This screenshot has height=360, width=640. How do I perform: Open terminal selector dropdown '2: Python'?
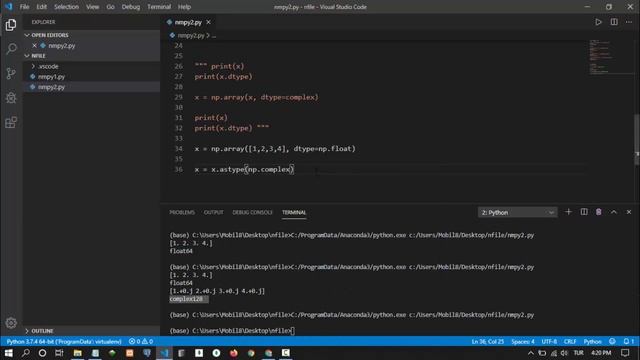[x=518, y=213]
